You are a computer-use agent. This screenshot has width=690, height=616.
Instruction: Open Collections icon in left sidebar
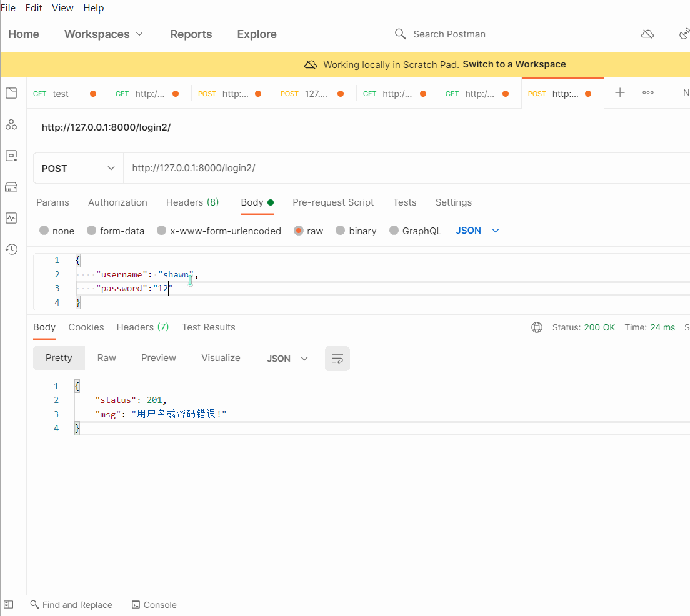tap(11, 94)
